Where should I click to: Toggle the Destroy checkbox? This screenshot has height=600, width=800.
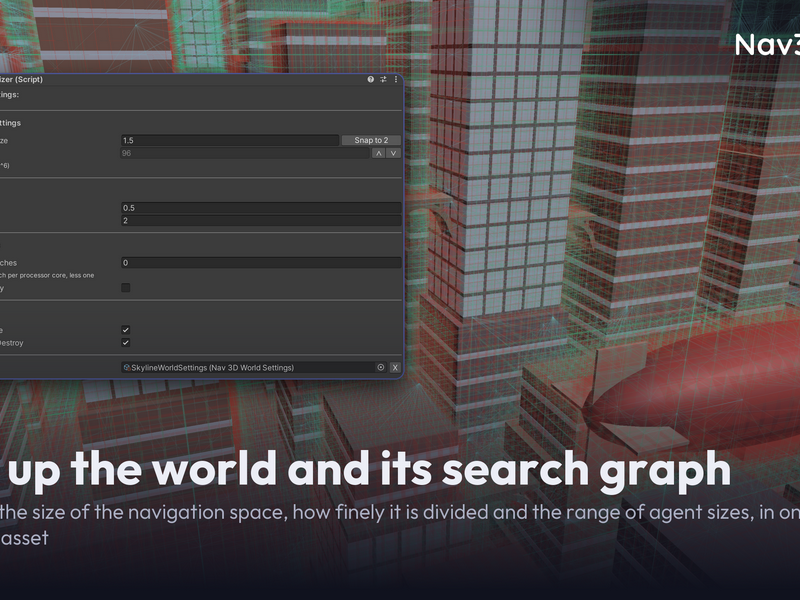[126, 343]
